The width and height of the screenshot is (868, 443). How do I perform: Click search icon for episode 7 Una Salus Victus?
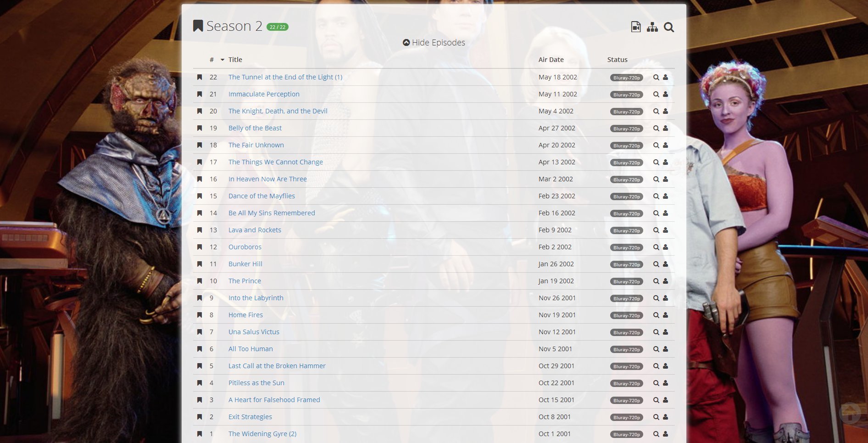[656, 332]
